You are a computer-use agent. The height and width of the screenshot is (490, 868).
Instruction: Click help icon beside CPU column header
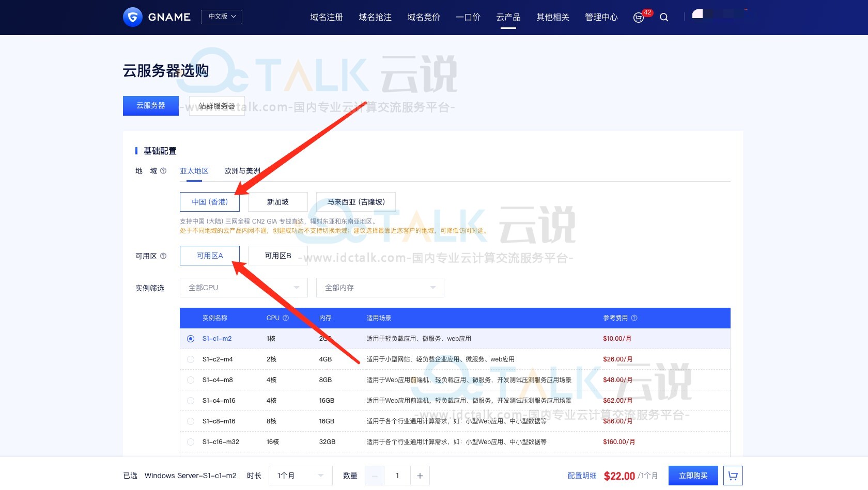tap(286, 318)
